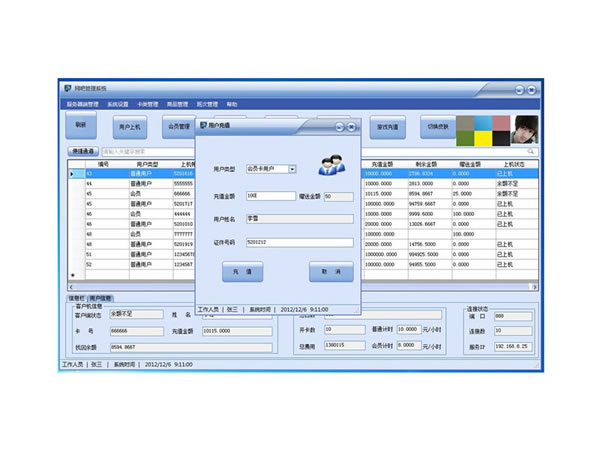Pick the yellow skin color swatch
The width and height of the screenshot is (600, 450).
(x=483, y=138)
